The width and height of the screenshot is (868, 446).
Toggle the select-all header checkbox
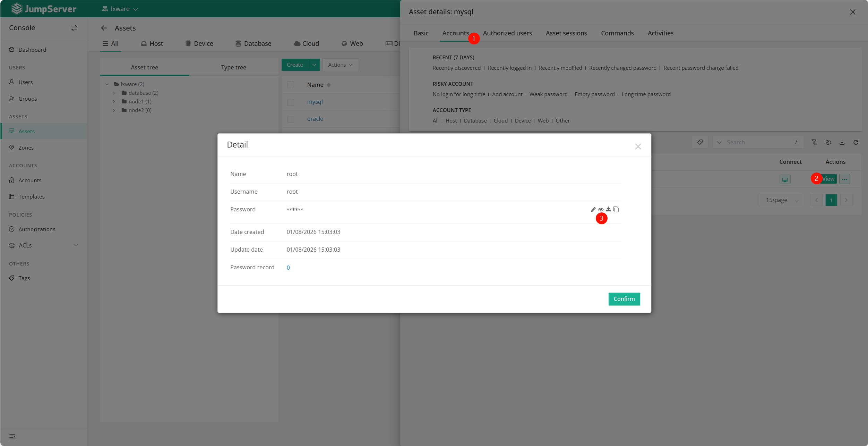click(x=291, y=85)
